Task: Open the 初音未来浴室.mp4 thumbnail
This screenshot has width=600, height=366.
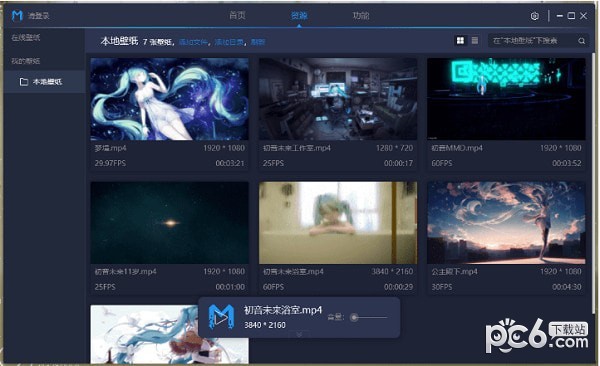Action: 338,223
